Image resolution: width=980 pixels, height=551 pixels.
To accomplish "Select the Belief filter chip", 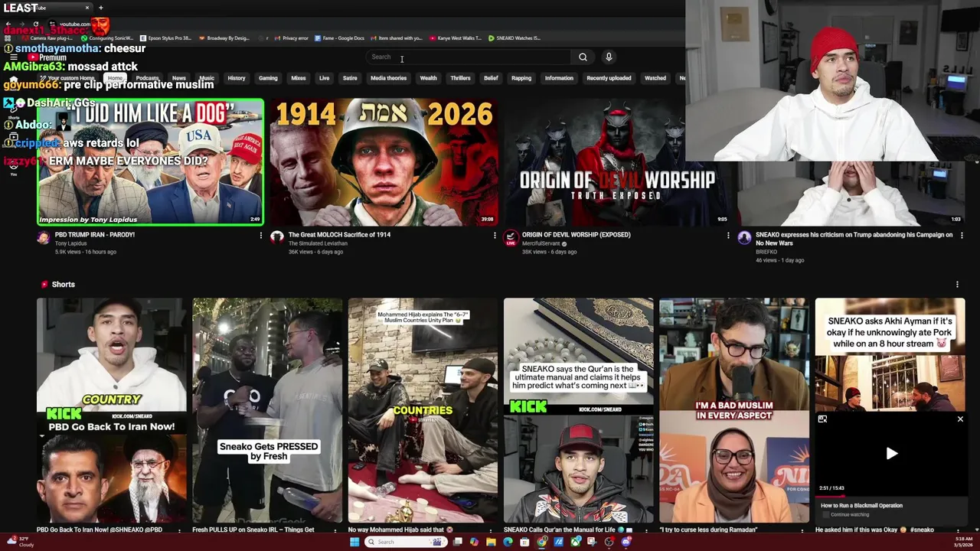I will (x=491, y=78).
